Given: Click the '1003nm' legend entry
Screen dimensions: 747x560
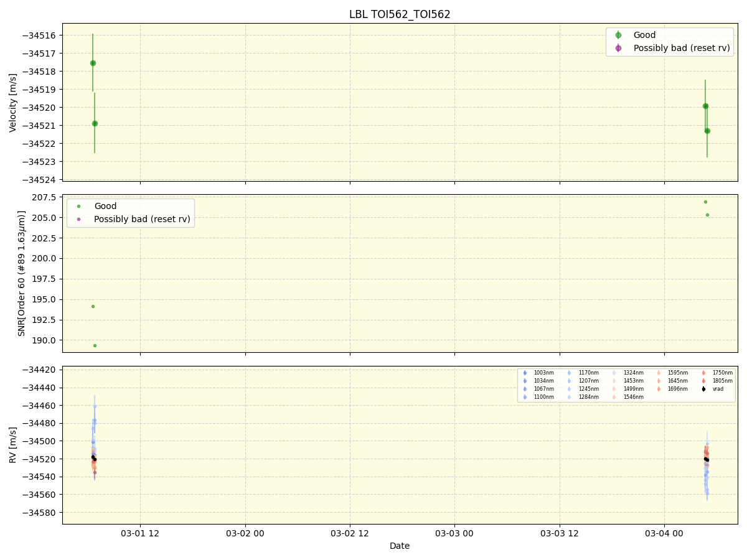Looking at the screenshot, I should (544, 373).
